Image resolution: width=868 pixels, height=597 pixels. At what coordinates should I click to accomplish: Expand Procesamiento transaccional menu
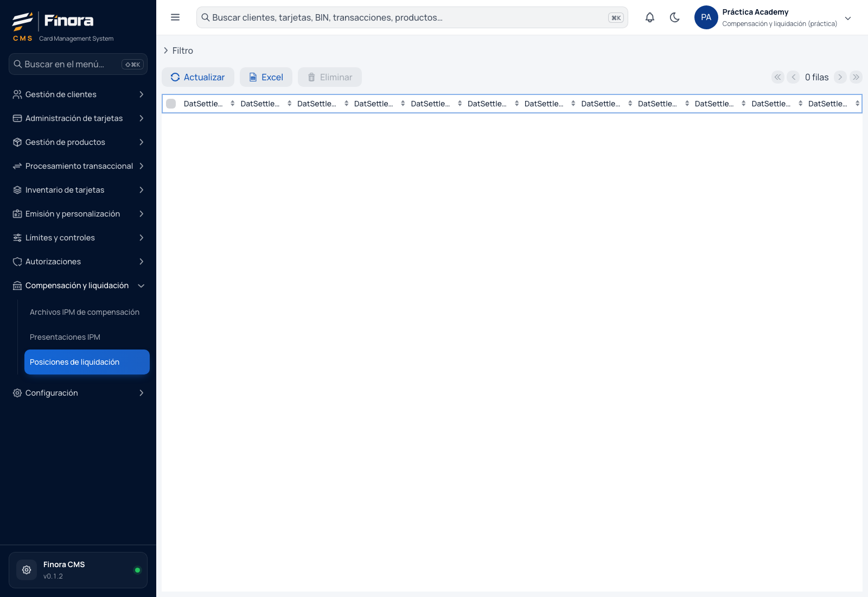point(78,166)
